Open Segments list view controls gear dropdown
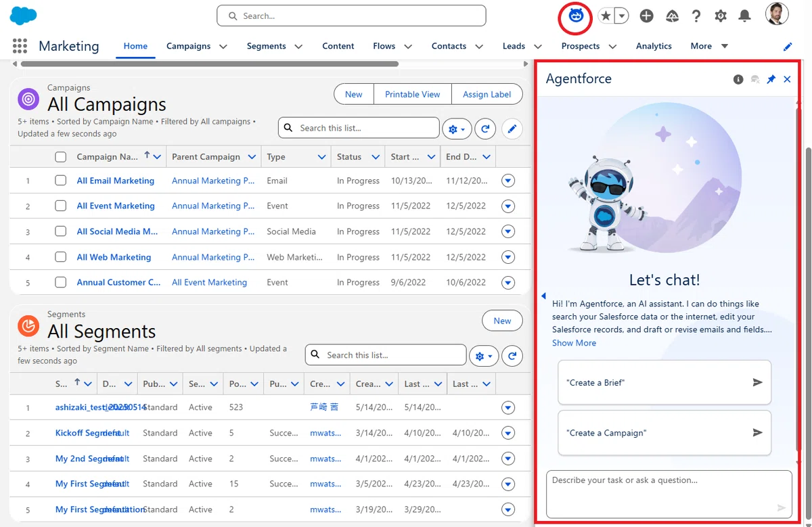The height and width of the screenshot is (527, 812). 484,356
